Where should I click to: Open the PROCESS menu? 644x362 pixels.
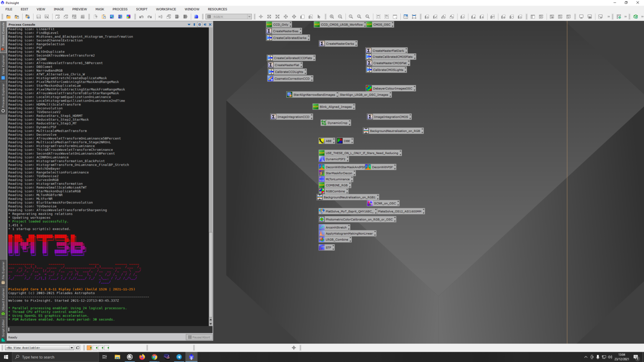point(120,9)
